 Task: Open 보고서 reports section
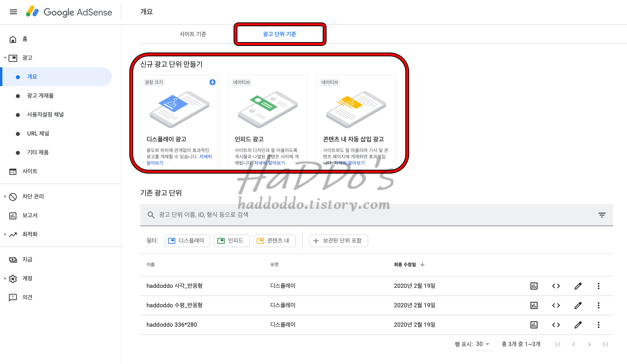click(x=24, y=216)
